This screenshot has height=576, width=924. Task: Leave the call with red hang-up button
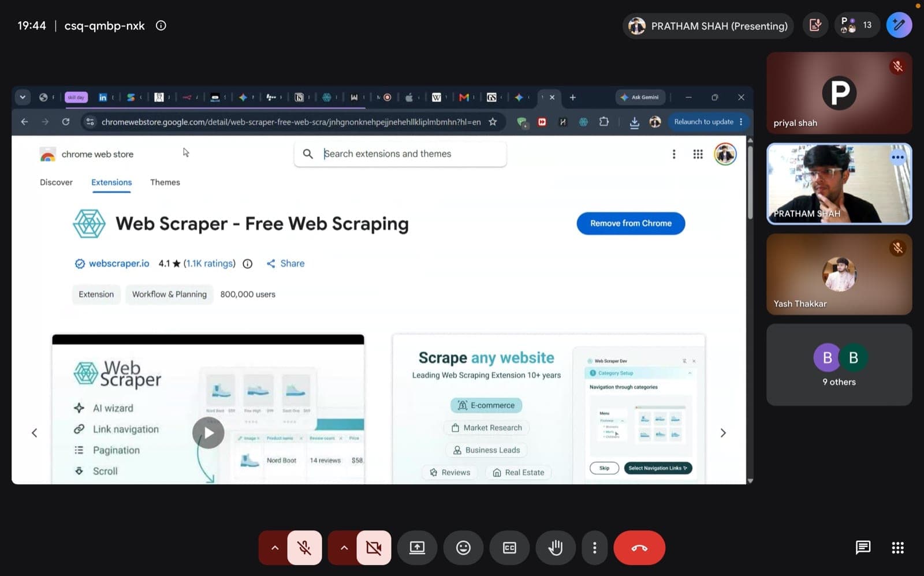tap(639, 548)
